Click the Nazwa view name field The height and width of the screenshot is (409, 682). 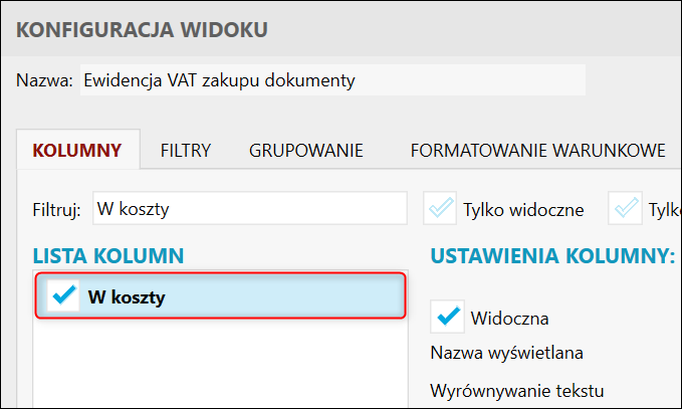[330, 80]
